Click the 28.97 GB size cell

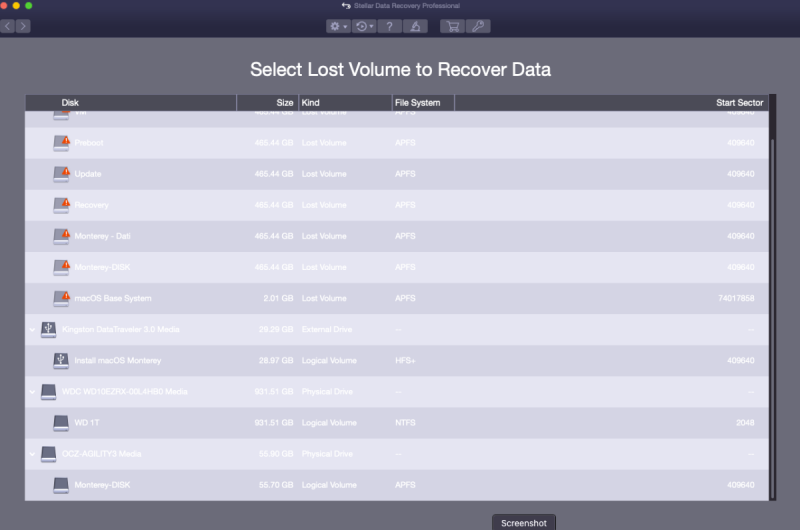(x=276, y=361)
